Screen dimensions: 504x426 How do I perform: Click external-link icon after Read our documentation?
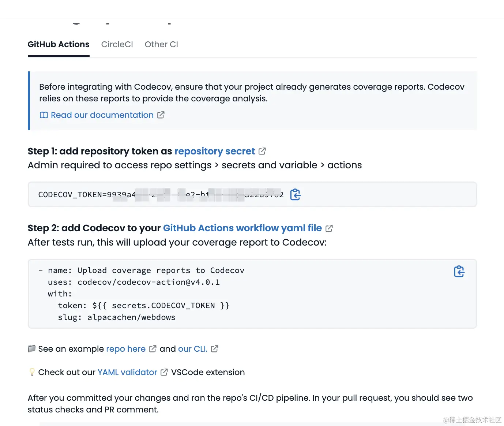click(161, 115)
